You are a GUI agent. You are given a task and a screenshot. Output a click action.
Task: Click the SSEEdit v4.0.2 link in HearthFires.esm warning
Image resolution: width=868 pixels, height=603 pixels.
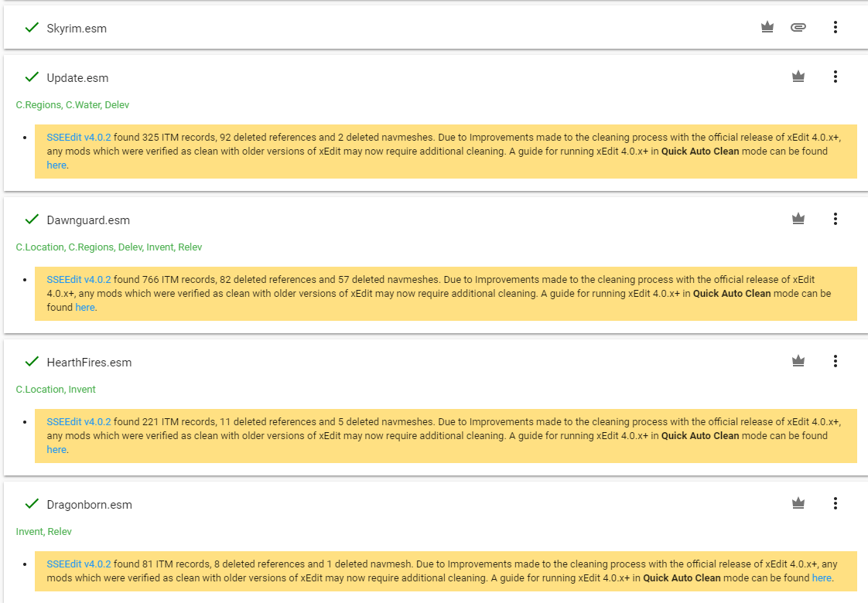[79, 422]
